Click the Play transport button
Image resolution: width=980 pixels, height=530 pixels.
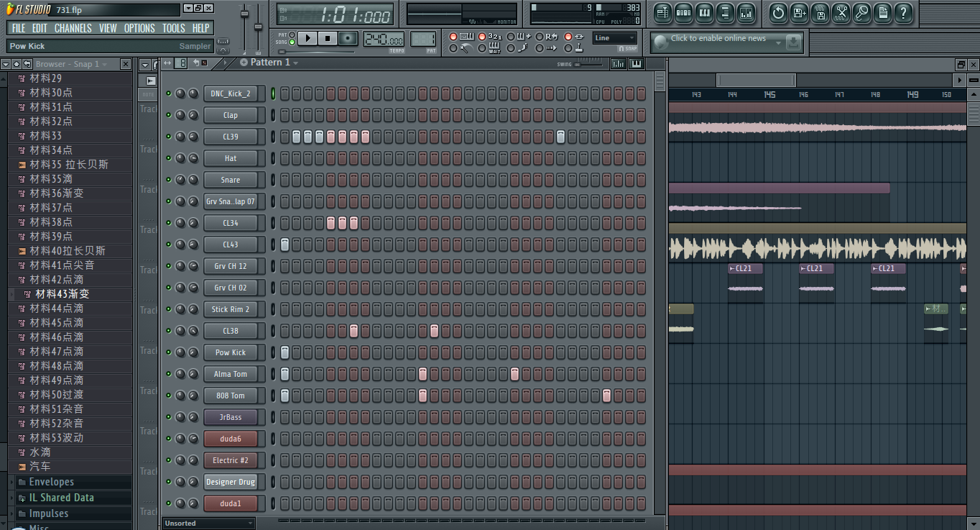pos(308,38)
